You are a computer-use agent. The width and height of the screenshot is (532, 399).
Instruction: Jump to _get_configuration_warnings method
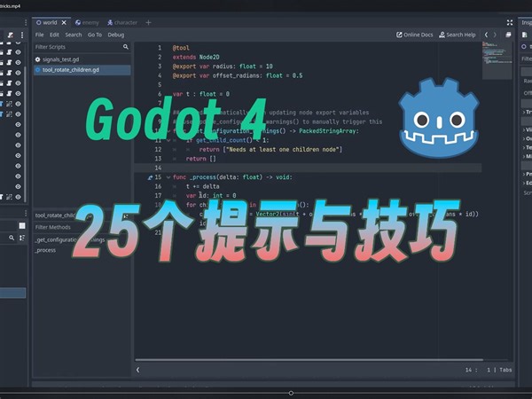[70, 240]
